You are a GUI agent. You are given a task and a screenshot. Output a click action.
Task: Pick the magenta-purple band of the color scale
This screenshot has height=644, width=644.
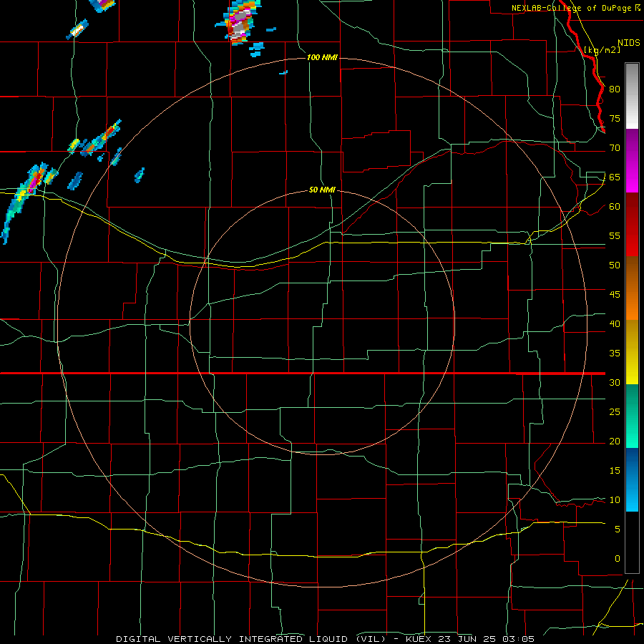click(632, 161)
